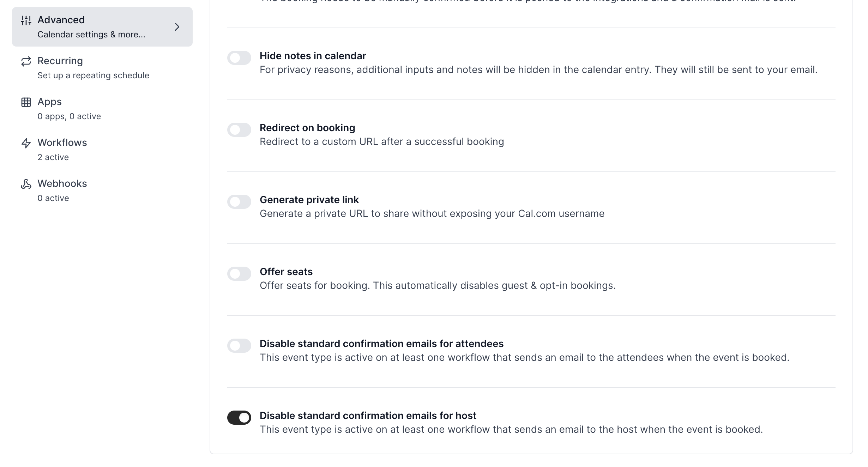
Task: Click the Webhooks icon in sidebar
Action: [26, 184]
